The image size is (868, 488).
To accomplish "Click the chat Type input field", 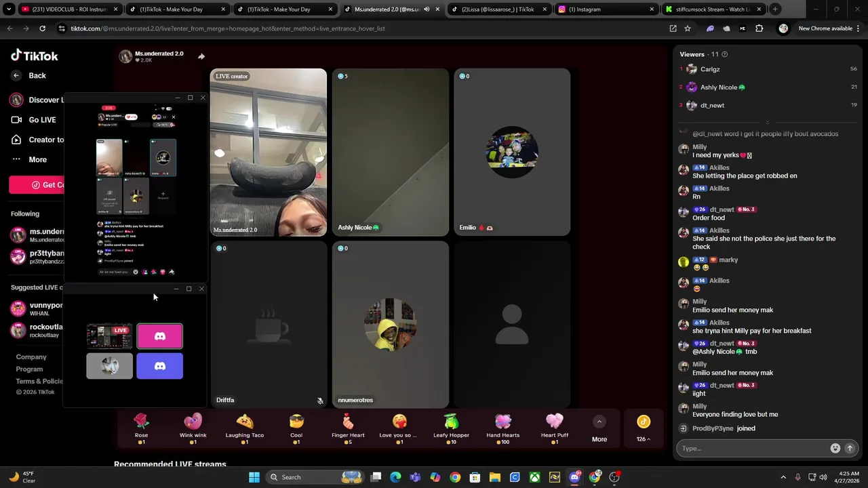I will tap(753, 448).
